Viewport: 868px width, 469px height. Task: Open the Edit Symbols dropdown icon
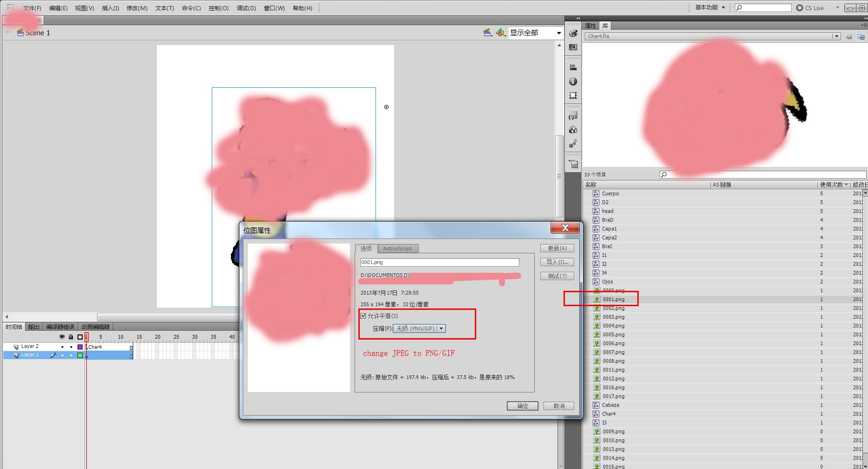501,33
